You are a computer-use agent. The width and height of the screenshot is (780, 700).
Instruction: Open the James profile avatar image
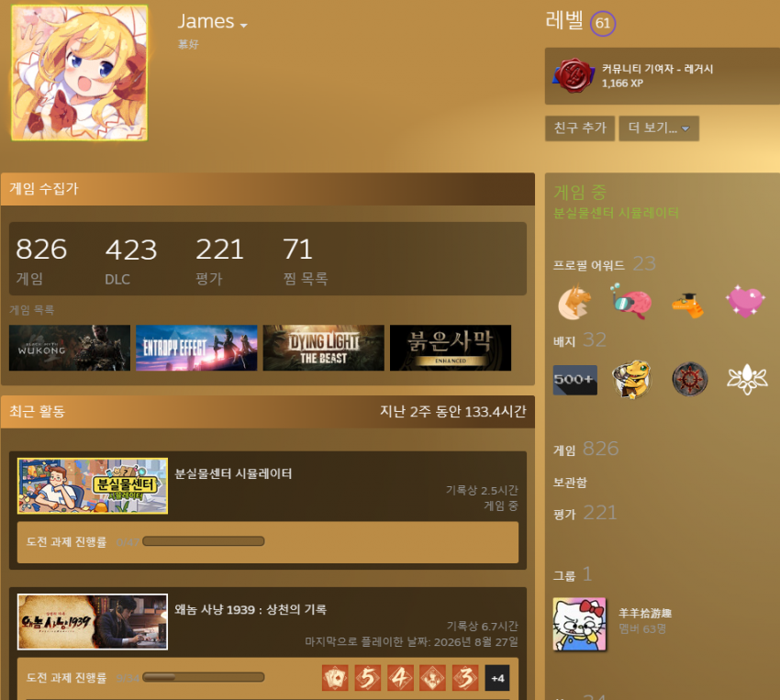pyautogui.click(x=80, y=73)
